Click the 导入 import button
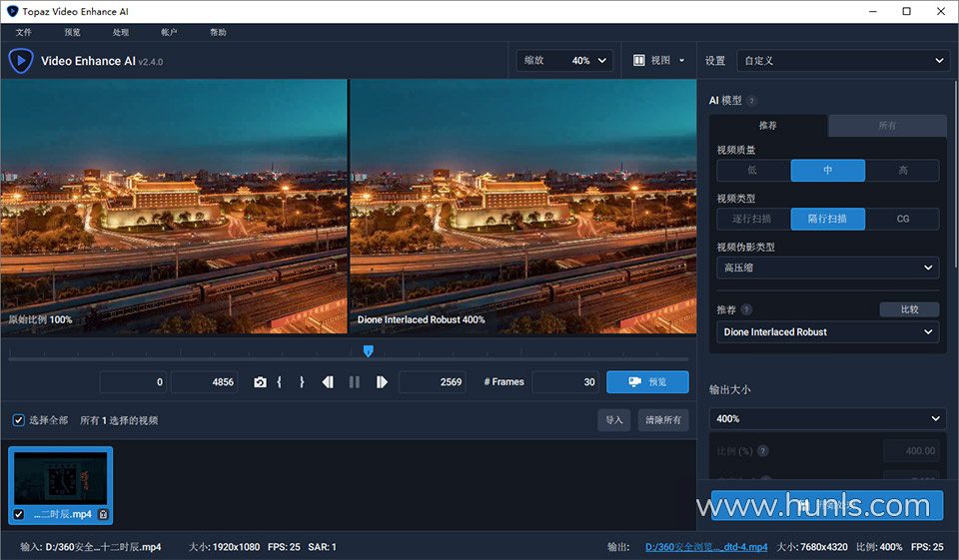 [x=613, y=420]
